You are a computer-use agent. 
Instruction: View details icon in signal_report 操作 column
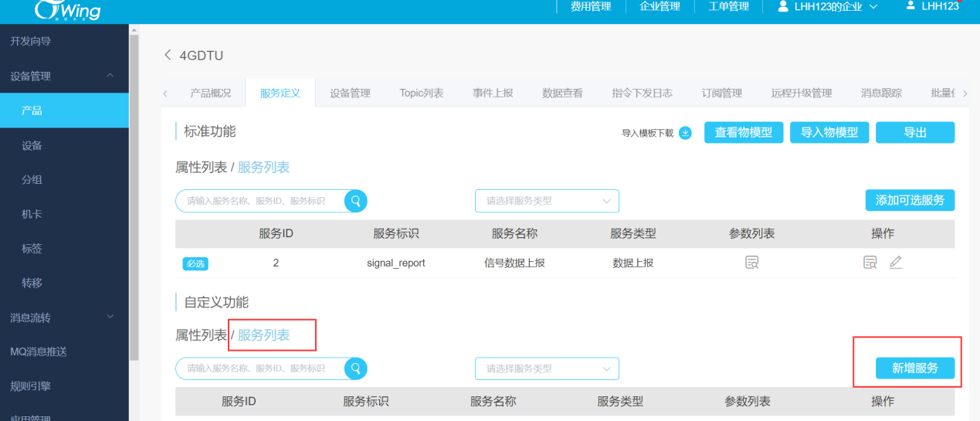pyautogui.click(x=870, y=263)
